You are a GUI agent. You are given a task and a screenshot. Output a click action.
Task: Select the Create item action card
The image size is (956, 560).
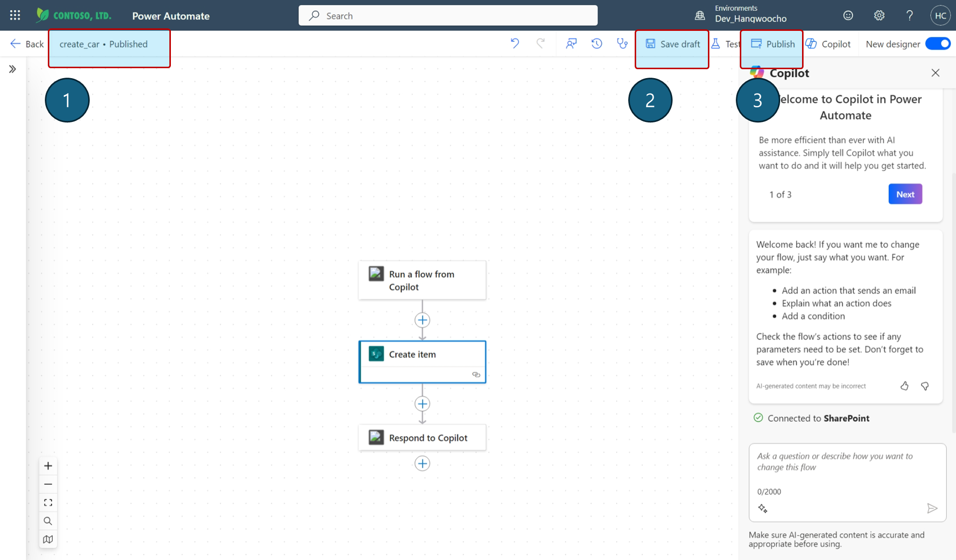pyautogui.click(x=422, y=362)
